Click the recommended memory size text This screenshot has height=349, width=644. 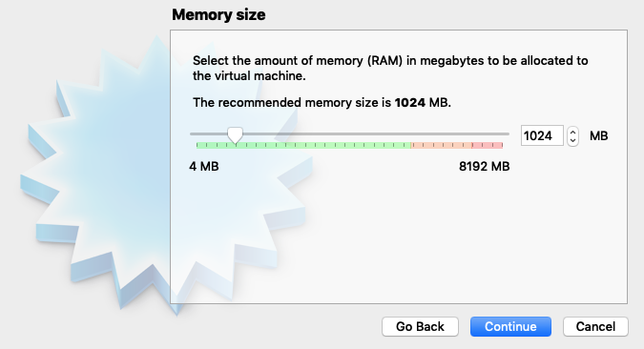pyautogui.click(x=322, y=102)
